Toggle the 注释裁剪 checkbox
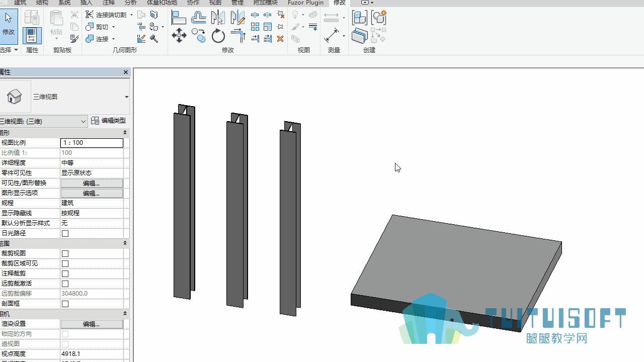Screen dimensions: 644x362 tap(65, 274)
